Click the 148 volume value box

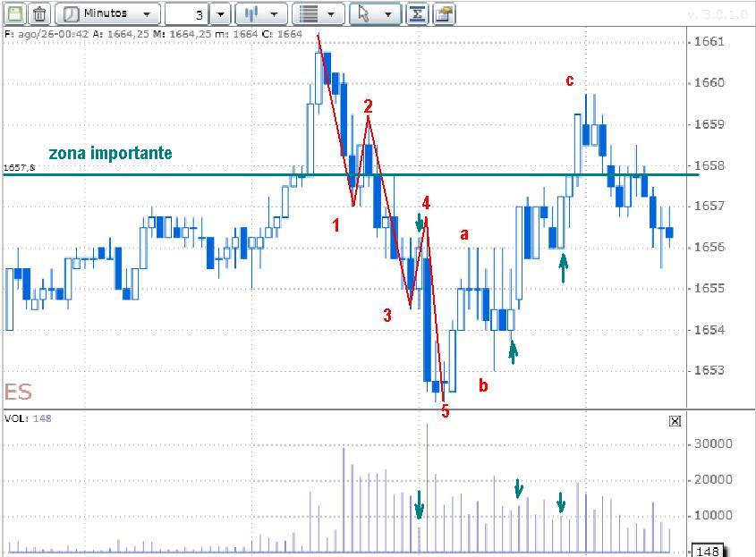tap(707, 551)
